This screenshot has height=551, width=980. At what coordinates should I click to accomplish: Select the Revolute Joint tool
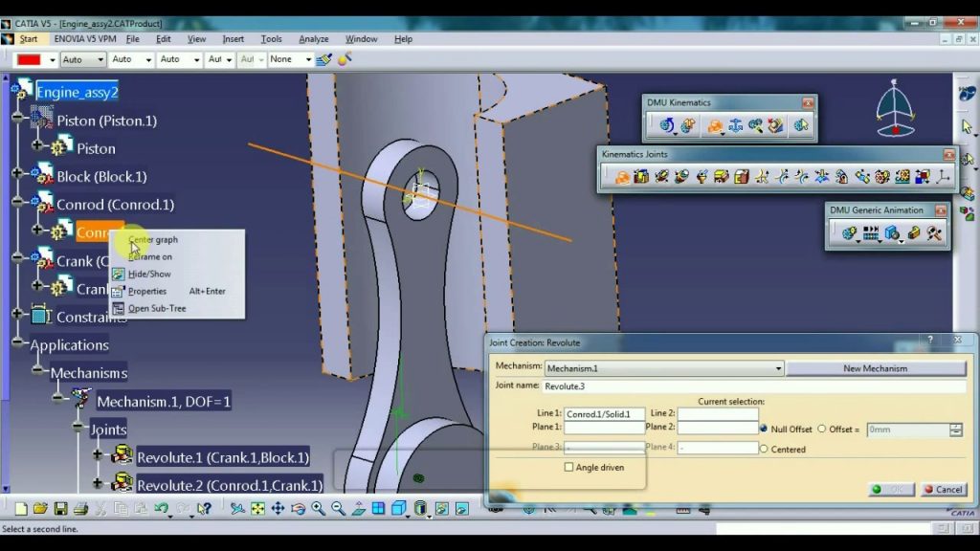(x=622, y=177)
